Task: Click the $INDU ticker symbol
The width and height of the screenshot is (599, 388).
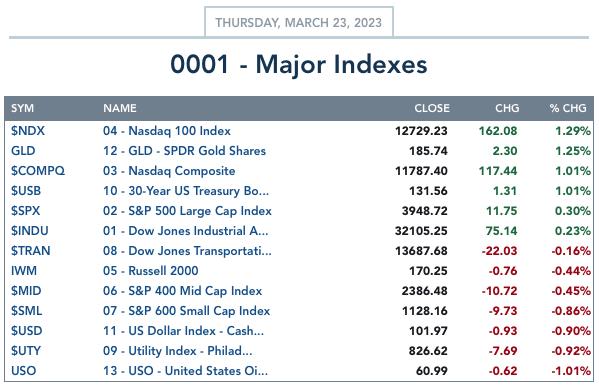Action: coord(30,231)
